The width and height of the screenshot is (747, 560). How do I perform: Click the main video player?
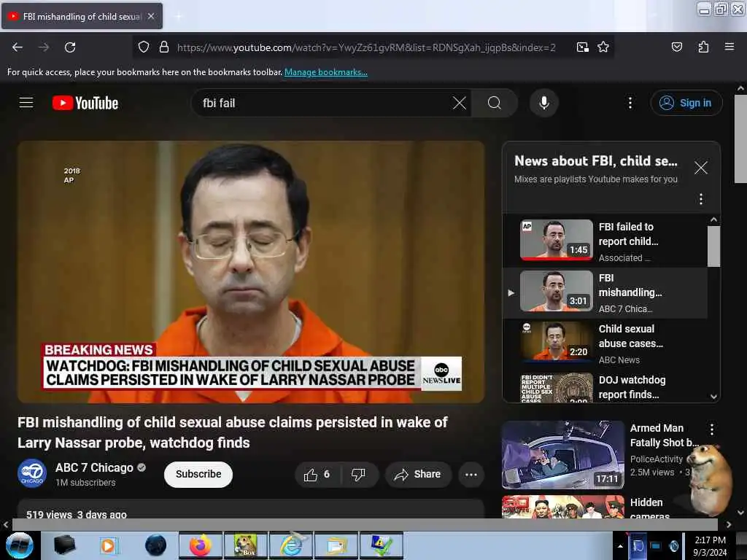click(x=251, y=272)
